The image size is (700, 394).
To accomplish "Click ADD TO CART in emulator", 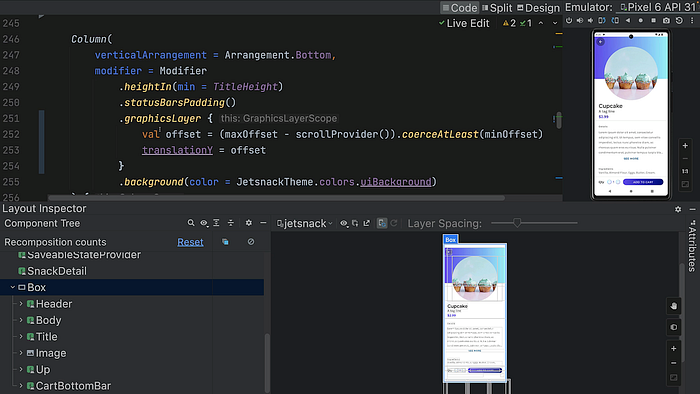I will [643, 182].
